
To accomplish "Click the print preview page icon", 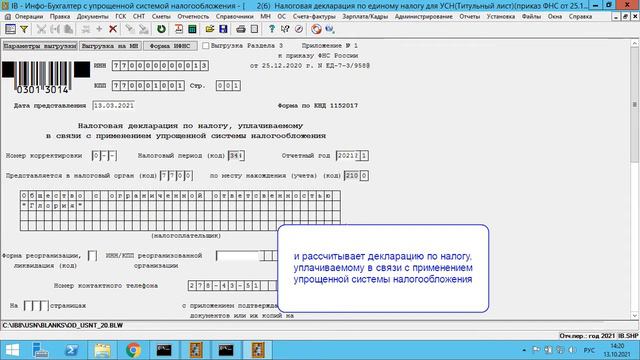I will click(x=254, y=29).
